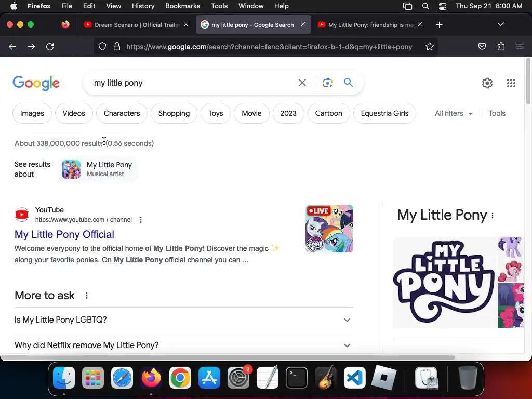Launch Safari from the Dock
532x399 pixels.
tap(122, 378)
